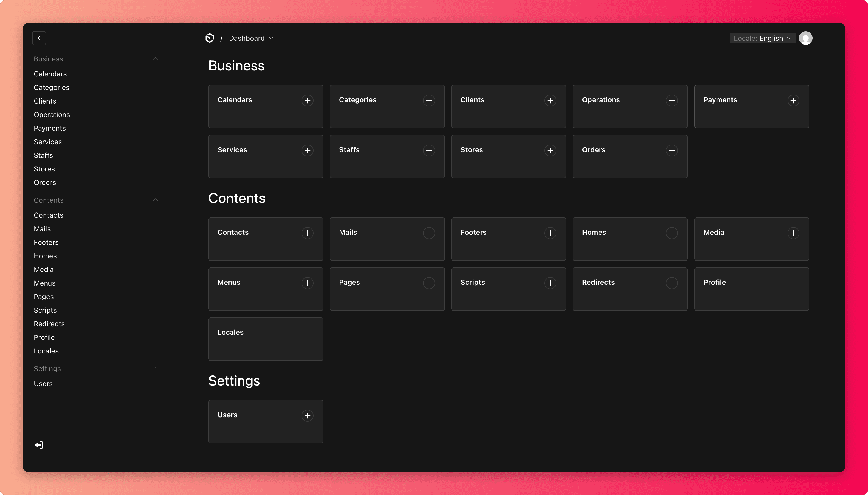Viewport: 868px width, 495px height.
Task: Open Footers in the sidebar
Action: 46,242
